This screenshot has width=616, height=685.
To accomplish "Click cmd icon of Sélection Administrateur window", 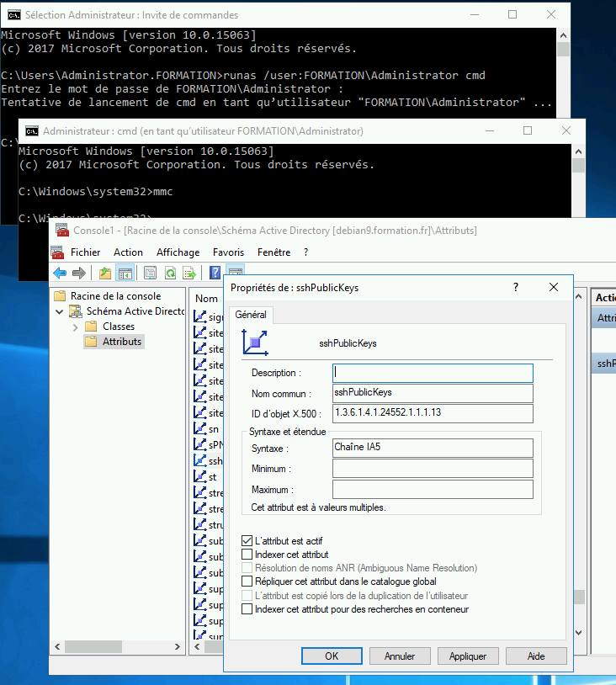I will 14,15.
